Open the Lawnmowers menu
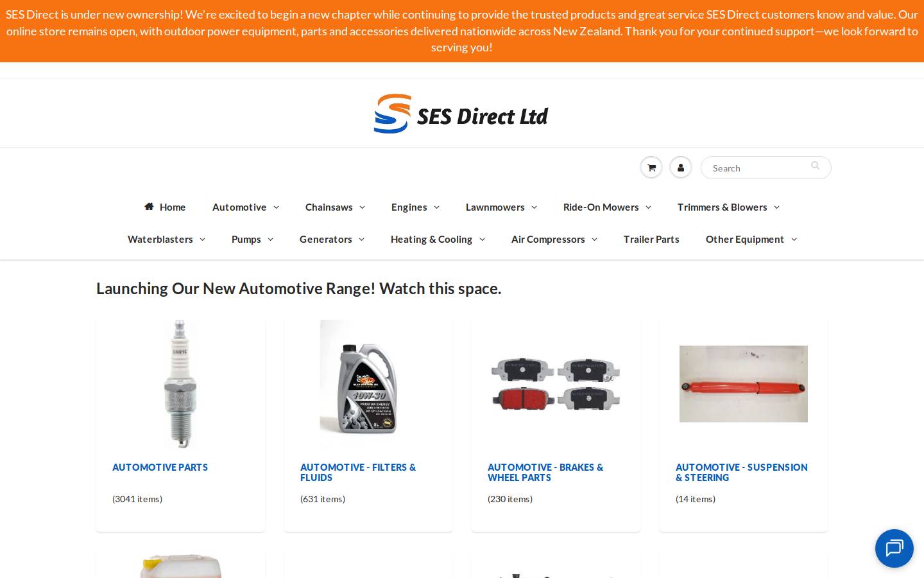This screenshot has width=924, height=578. click(x=495, y=207)
